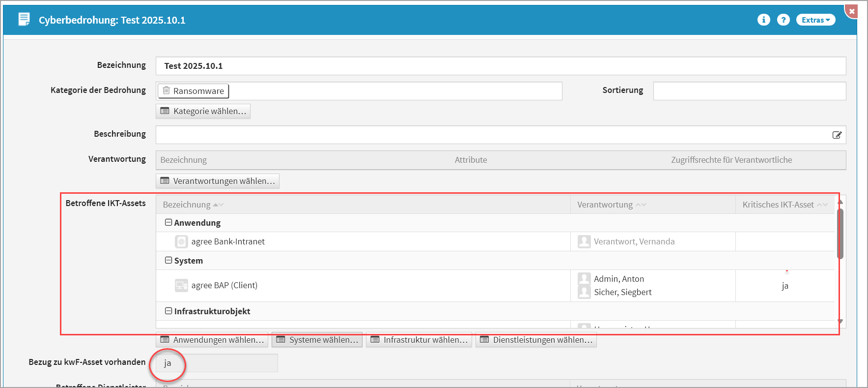Open help via question mark icon
This screenshot has height=388, width=868.
(x=783, y=20)
